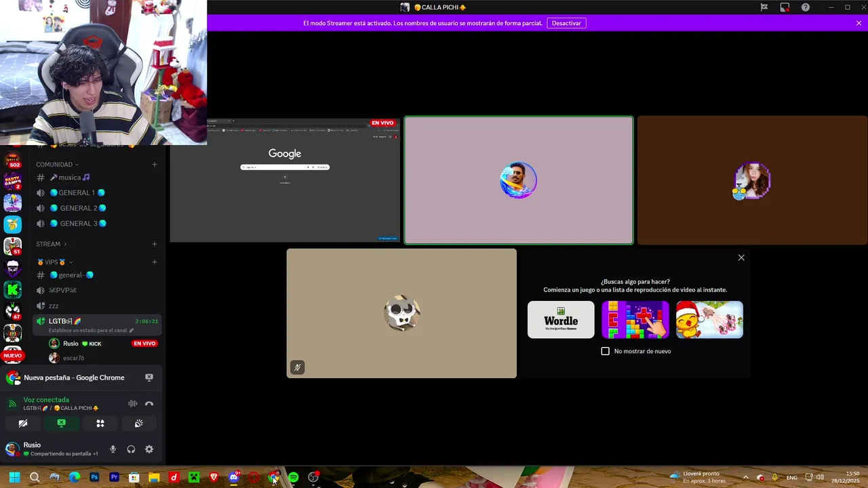The width and height of the screenshot is (868, 488).
Task: Open the live Google Chrome stream tile
Action: pos(285,180)
